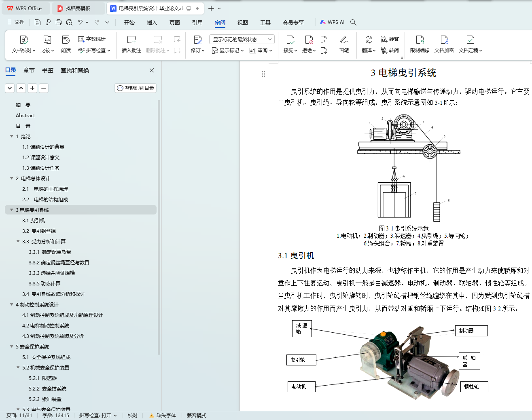Open the new tab plus button
Image resolution: width=532 pixels, height=420 pixels.
211,8
